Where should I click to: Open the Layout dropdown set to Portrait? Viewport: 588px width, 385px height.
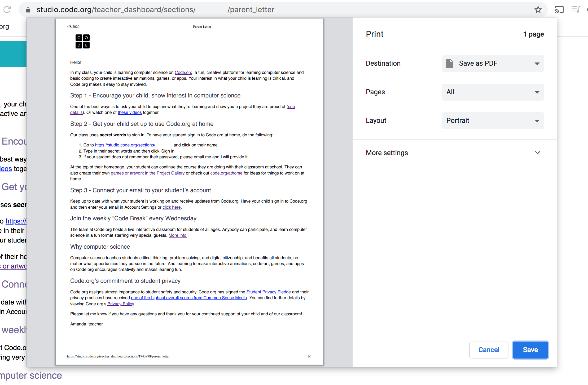[x=493, y=121]
